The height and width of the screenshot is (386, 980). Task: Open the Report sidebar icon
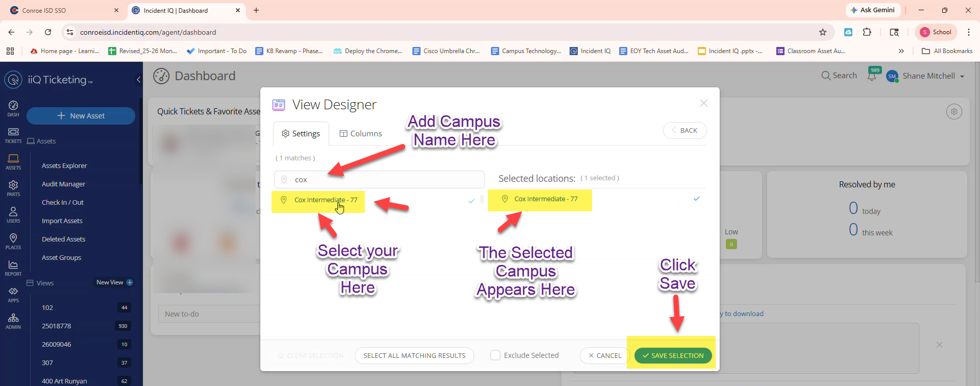(13, 268)
